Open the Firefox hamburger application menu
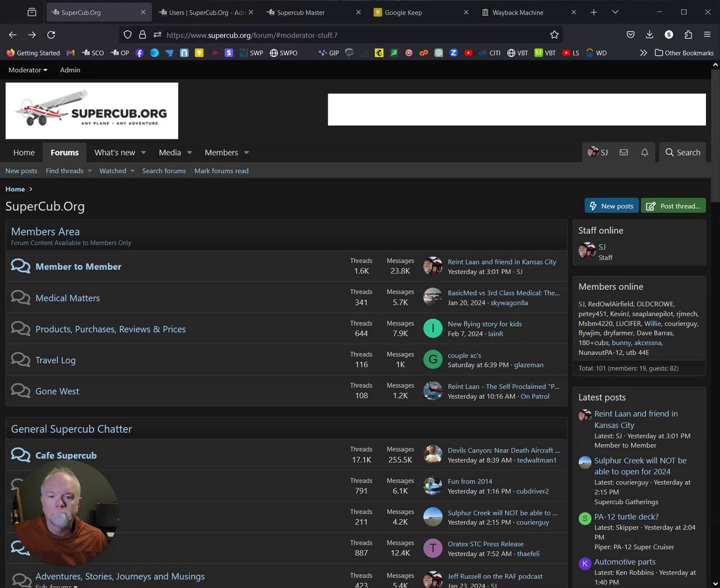Viewport: 720px width, 588px height. (707, 35)
